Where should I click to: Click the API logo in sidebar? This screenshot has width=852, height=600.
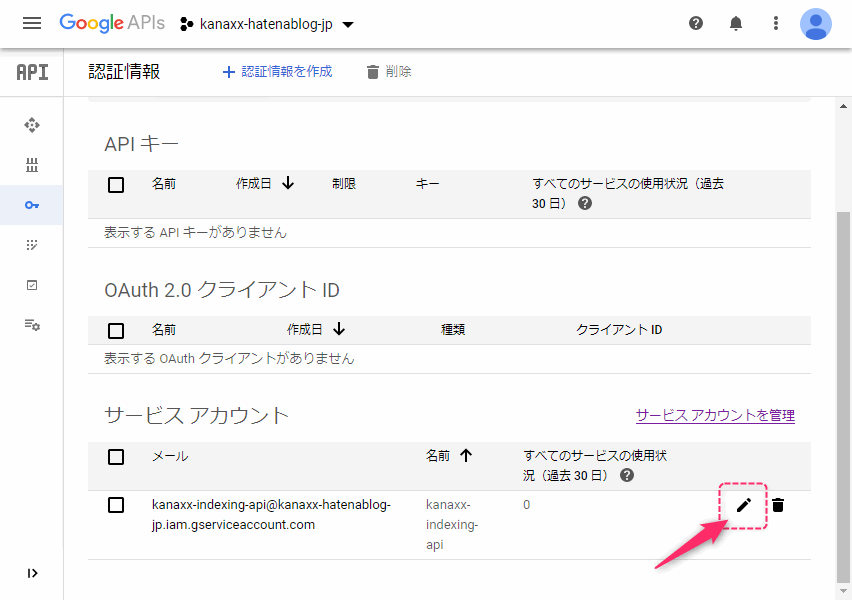tap(32, 72)
